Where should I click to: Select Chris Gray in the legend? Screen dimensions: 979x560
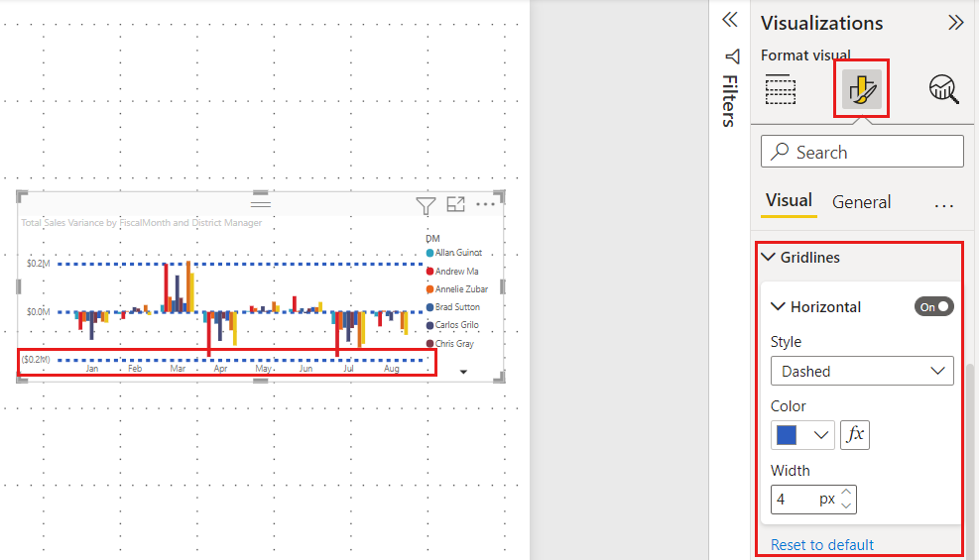[450, 344]
